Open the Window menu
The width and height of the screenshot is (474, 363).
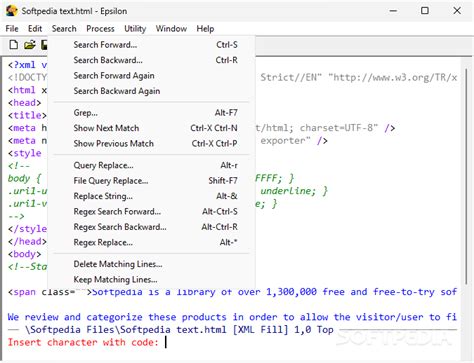[x=171, y=29]
